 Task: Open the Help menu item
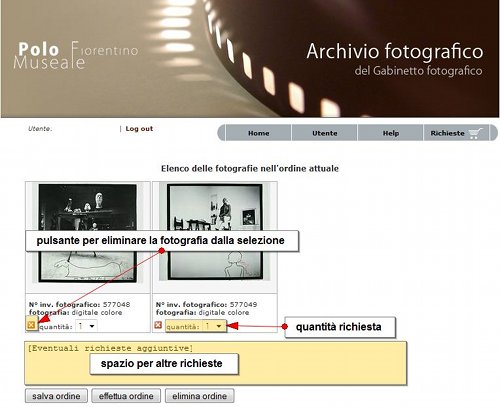pyautogui.click(x=391, y=133)
